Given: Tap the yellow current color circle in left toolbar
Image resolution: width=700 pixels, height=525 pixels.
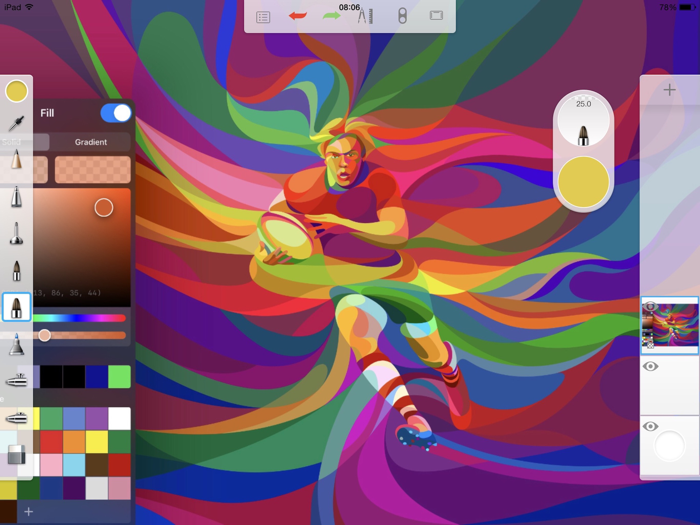Looking at the screenshot, I should tap(17, 91).
